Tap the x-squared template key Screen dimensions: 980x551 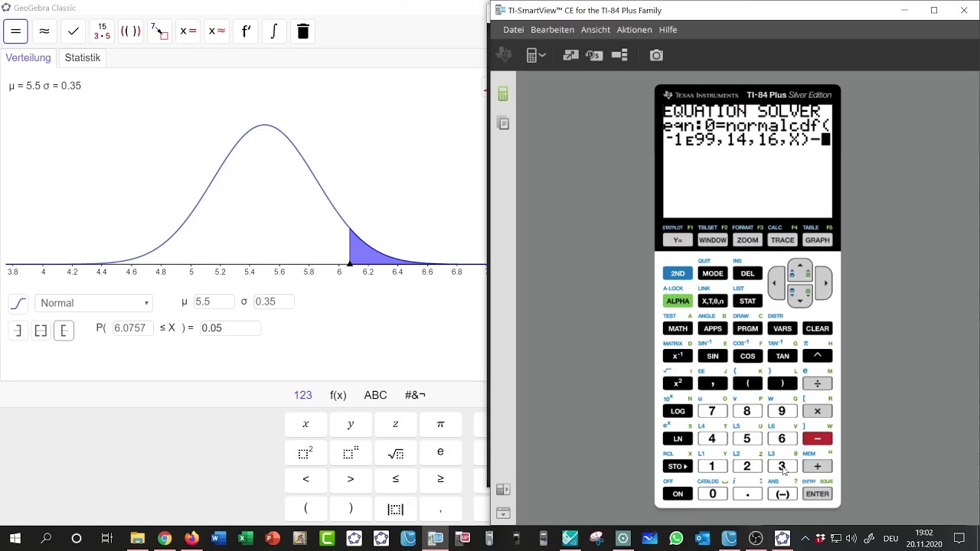click(x=305, y=452)
